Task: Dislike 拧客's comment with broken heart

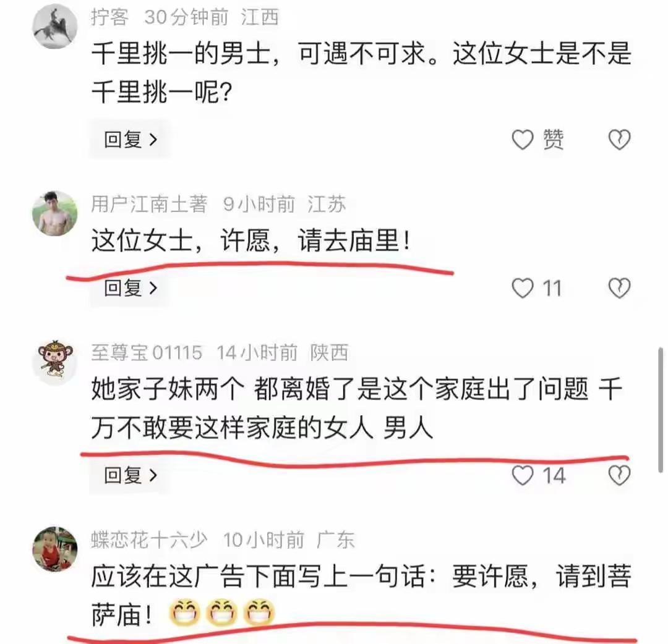Action: click(x=619, y=140)
